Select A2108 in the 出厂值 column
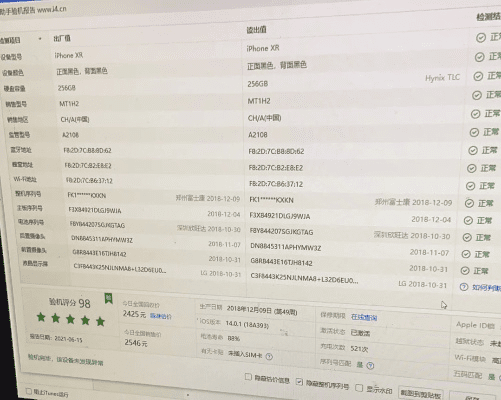Viewport: 501px width, 400px height. click(x=70, y=135)
